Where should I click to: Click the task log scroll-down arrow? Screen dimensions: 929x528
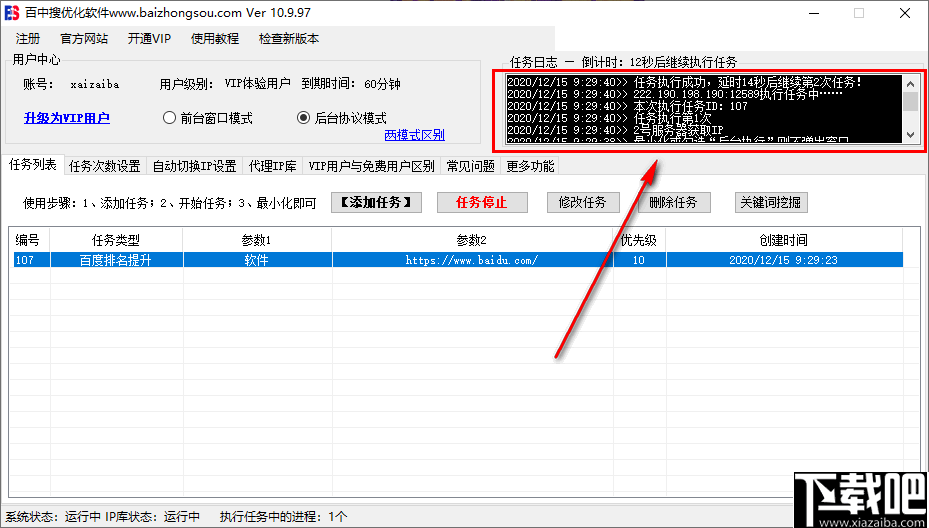pos(911,135)
